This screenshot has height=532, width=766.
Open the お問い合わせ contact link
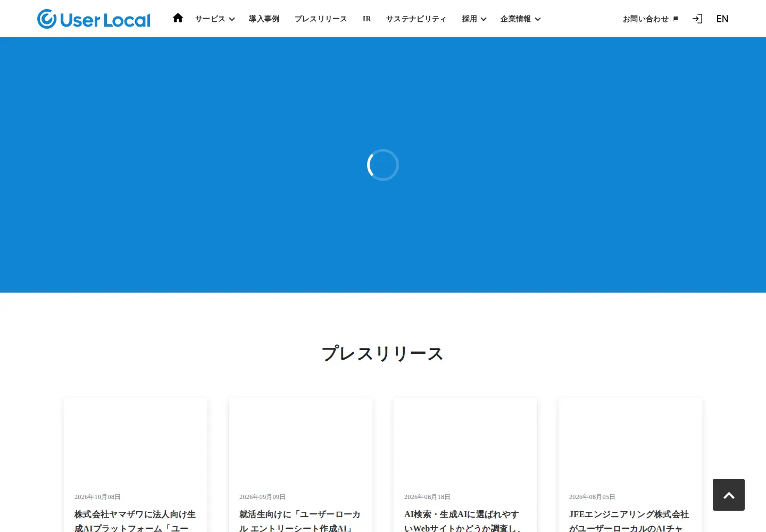click(646, 19)
